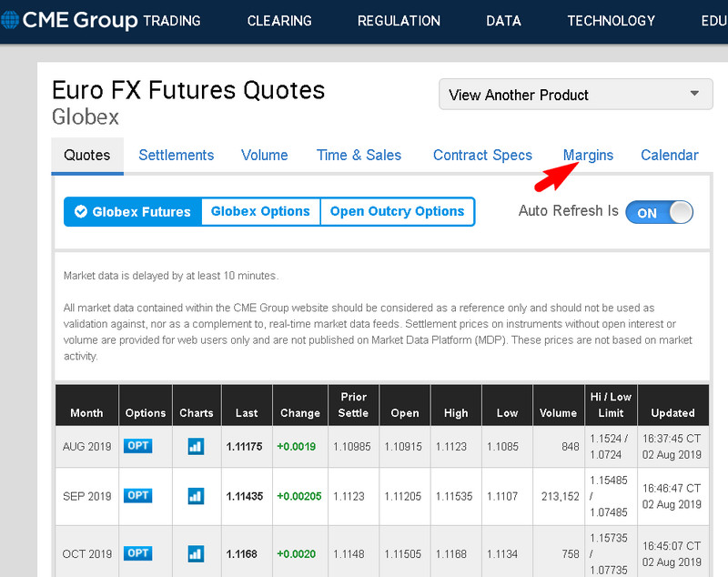Click change value +0.0019

(297, 447)
